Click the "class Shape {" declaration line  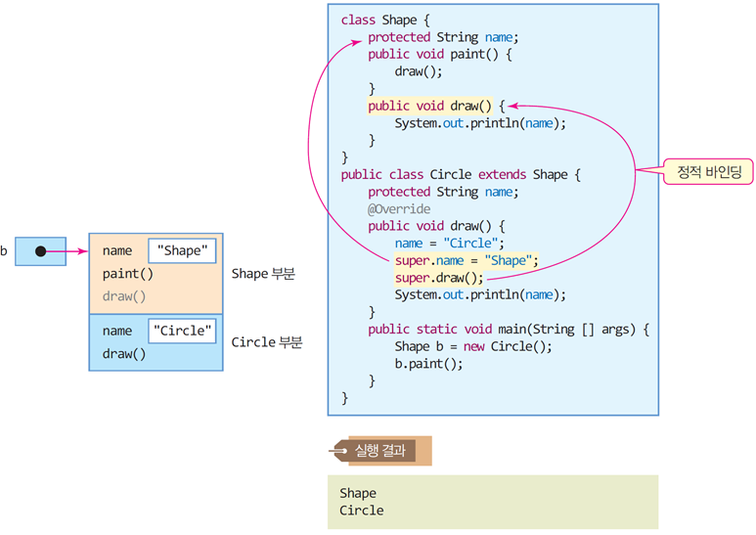pyautogui.click(x=384, y=21)
